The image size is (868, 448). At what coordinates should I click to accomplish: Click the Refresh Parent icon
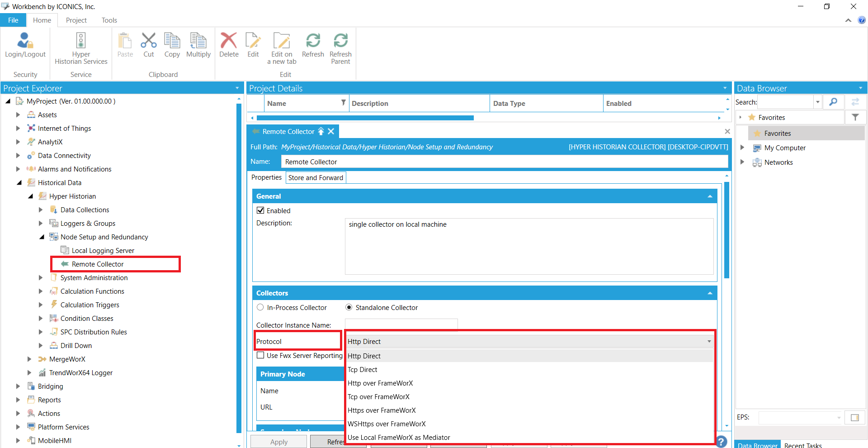tap(340, 41)
